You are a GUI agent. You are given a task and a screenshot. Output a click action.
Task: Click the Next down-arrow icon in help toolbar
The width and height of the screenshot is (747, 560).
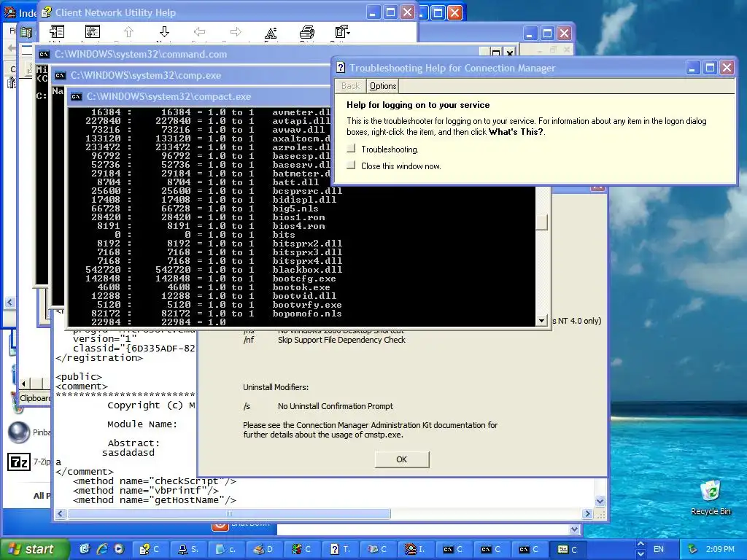tap(164, 32)
